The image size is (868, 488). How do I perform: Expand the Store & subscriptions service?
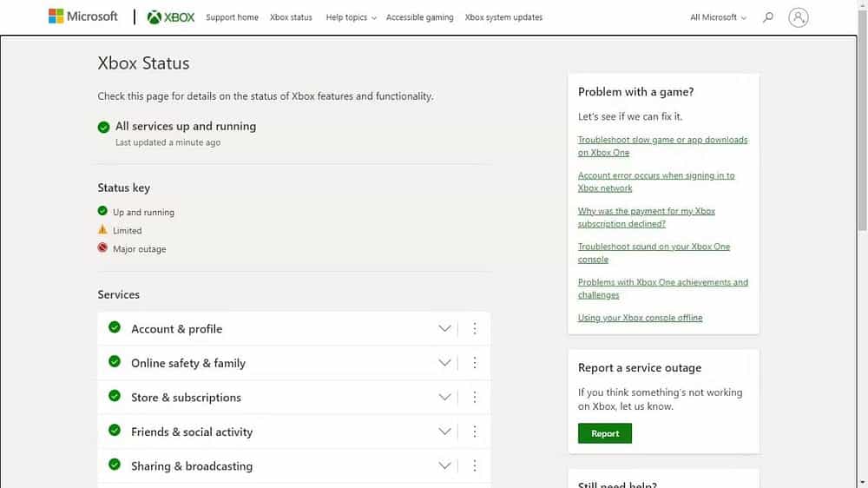444,397
